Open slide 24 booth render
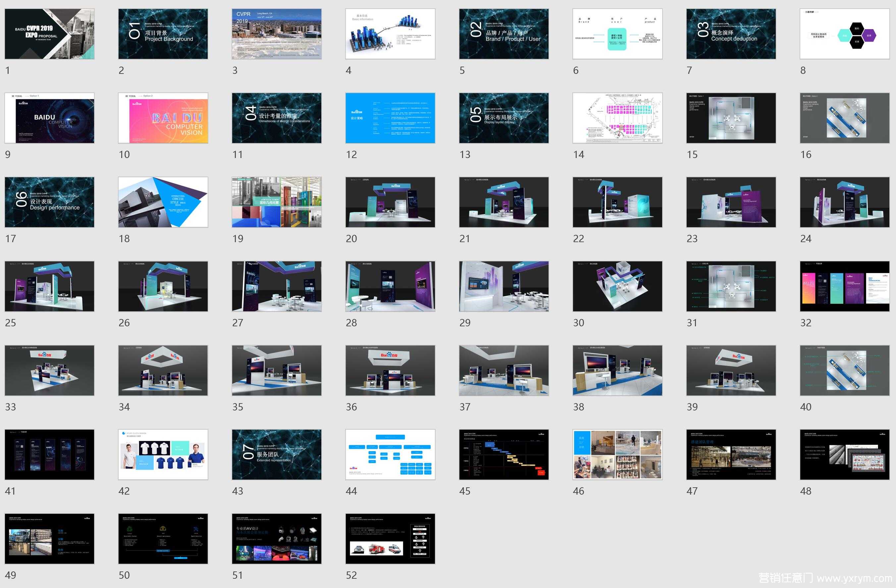 pyautogui.click(x=845, y=202)
